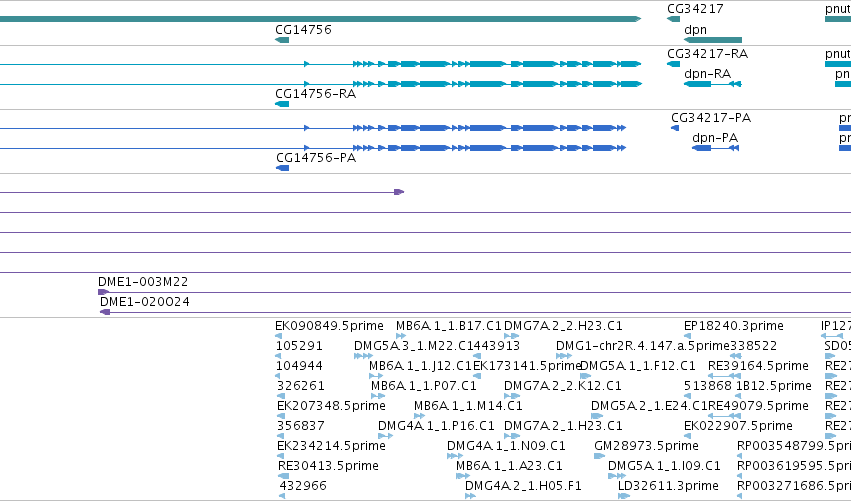The height and width of the screenshot is (501, 851).
Task: Click the CG34217 gene label
Action: pos(695,9)
